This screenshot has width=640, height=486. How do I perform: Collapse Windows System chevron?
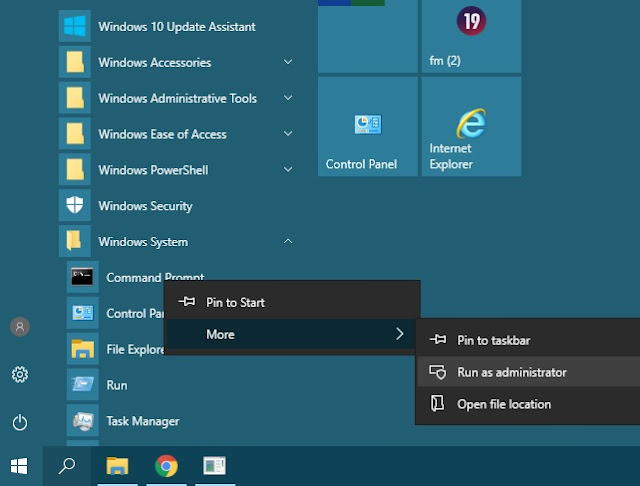pos(288,241)
